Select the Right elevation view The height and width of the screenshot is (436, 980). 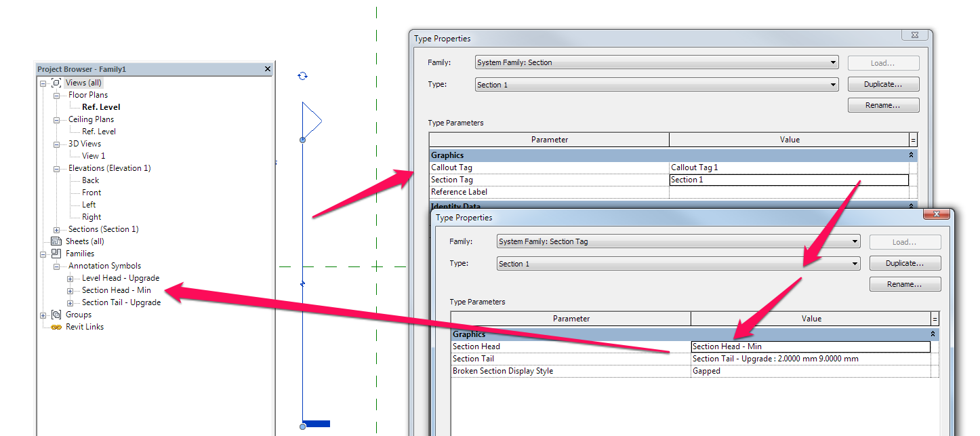(91, 217)
